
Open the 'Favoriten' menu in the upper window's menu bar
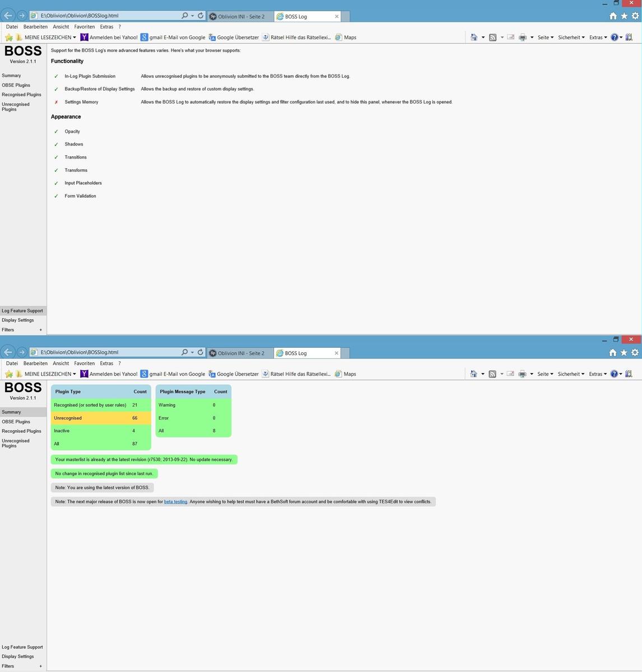click(84, 27)
